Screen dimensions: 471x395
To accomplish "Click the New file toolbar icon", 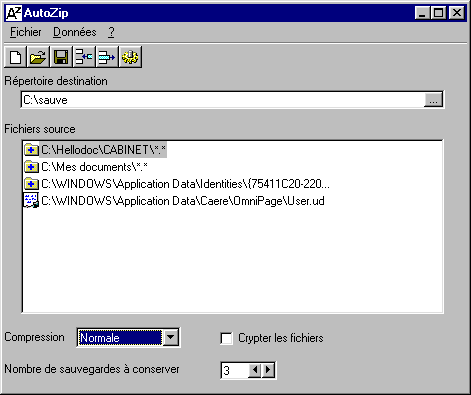I will [x=15, y=57].
